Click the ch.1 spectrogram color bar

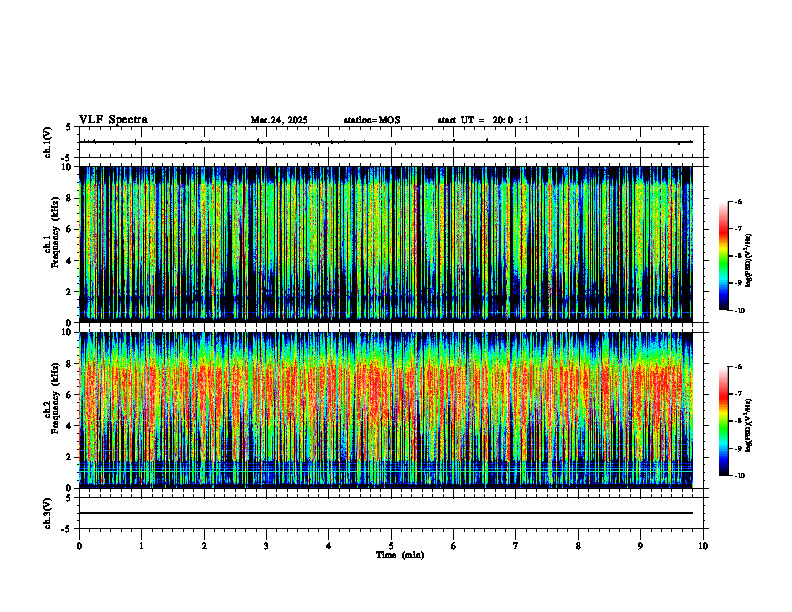click(x=723, y=256)
